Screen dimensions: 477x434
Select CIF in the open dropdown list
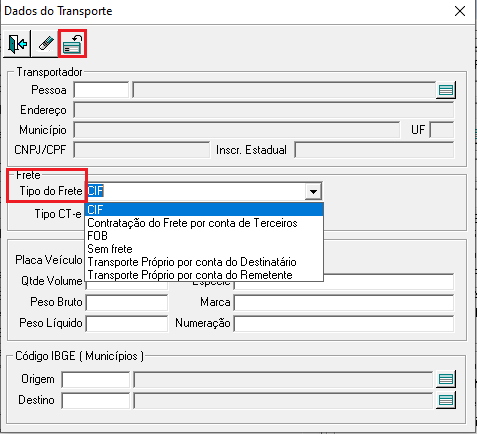tap(204, 210)
